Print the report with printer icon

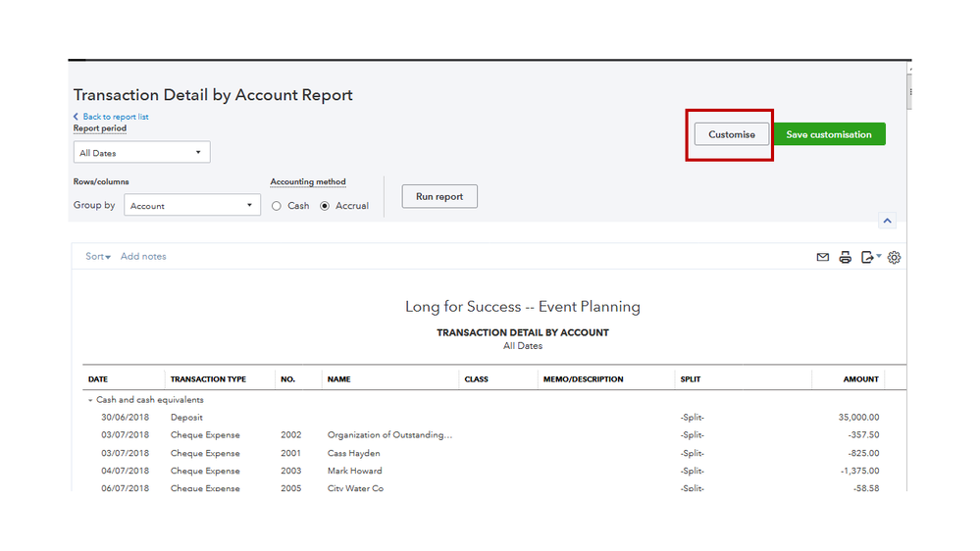845,258
